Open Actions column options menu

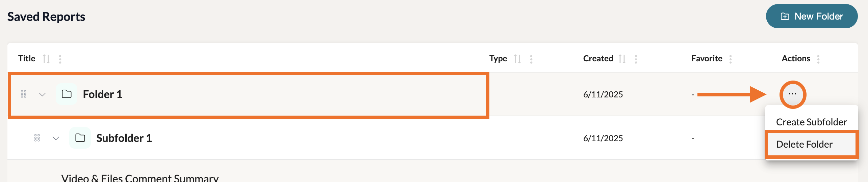pos(818,59)
